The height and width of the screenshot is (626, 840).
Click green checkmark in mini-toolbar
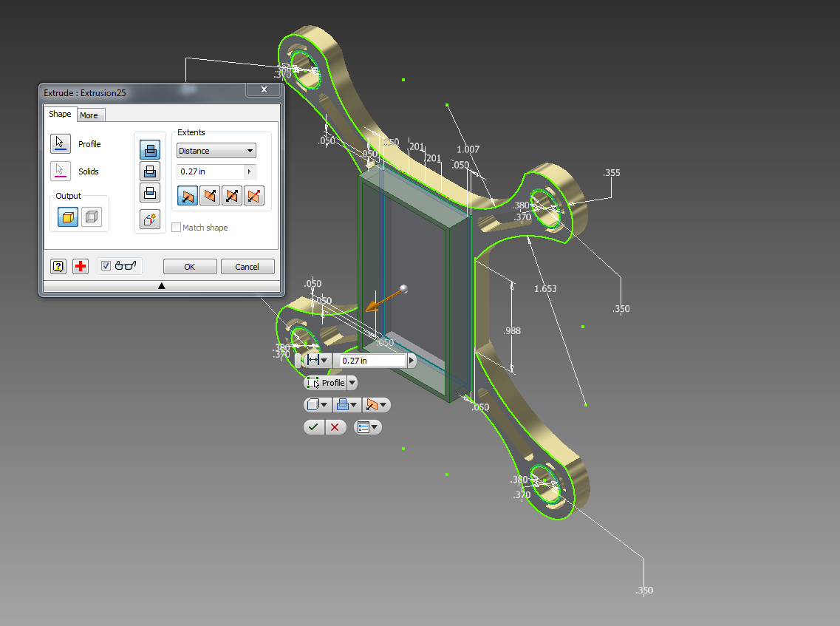pos(314,427)
